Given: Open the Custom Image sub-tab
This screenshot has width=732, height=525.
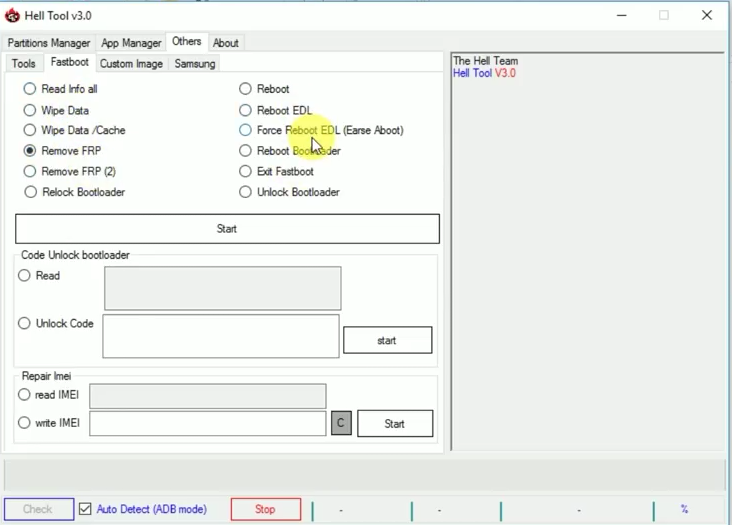Looking at the screenshot, I should 131,63.
